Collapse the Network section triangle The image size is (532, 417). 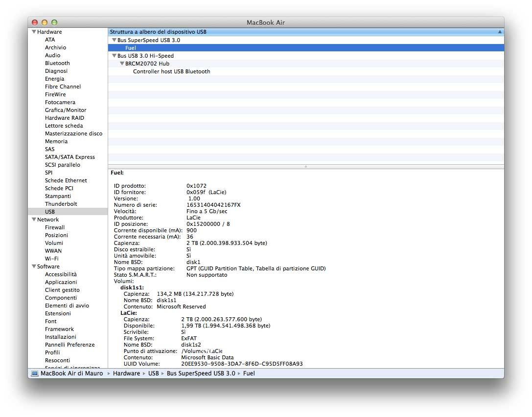pyautogui.click(x=34, y=219)
